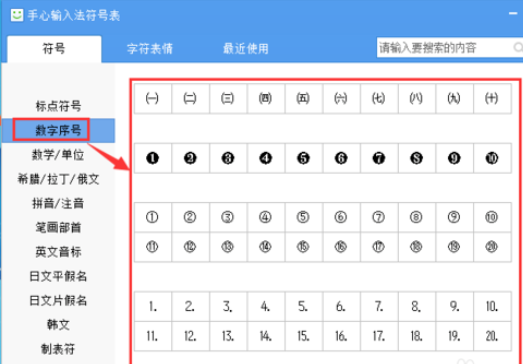Insert the parenthesized ㈨ symbol

[x=454, y=99]
